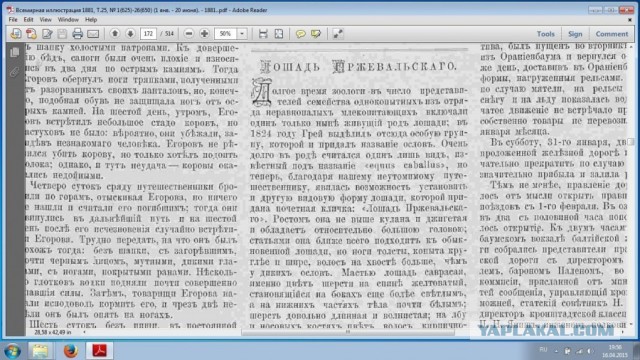Viewport: 640px width, 360px height.
Task: Open File Explorer from the taskbar
Action: tap(40, 351)
